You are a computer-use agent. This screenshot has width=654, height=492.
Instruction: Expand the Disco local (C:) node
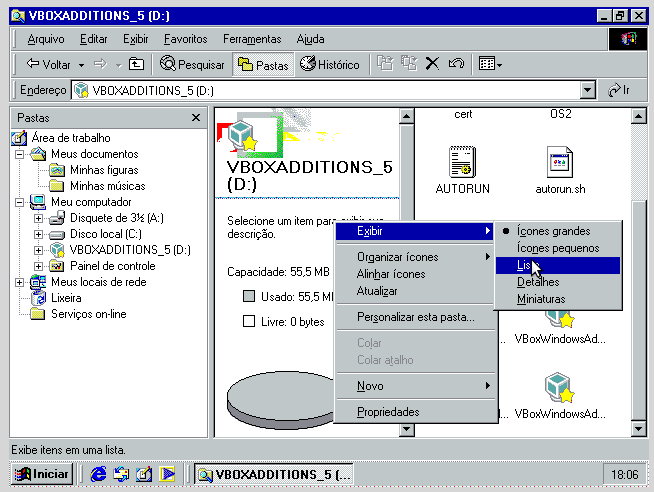pyautogui.click(x=38, y=234)
